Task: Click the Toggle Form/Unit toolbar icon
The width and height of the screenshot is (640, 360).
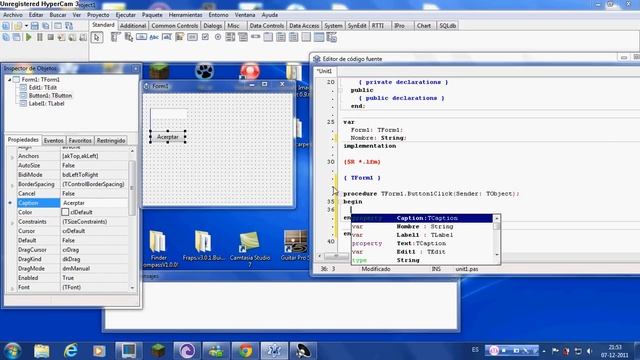Action: point(69,26)
